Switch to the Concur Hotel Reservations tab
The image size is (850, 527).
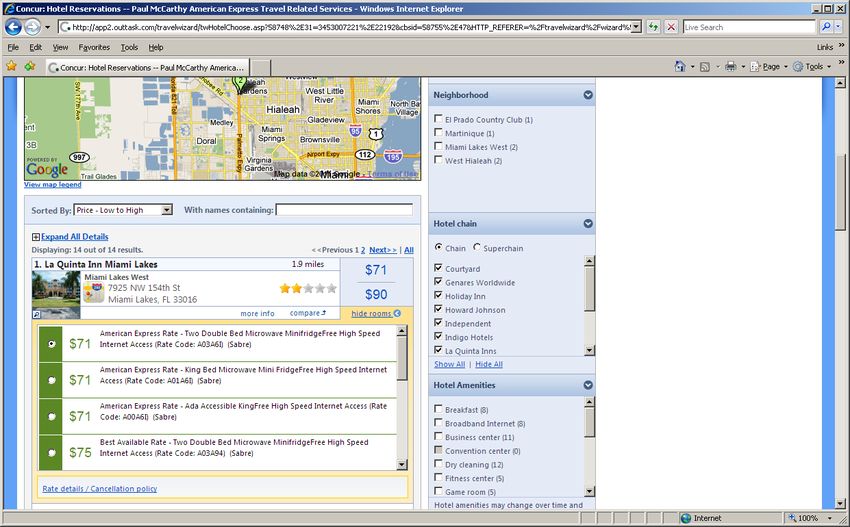point(147,67)
